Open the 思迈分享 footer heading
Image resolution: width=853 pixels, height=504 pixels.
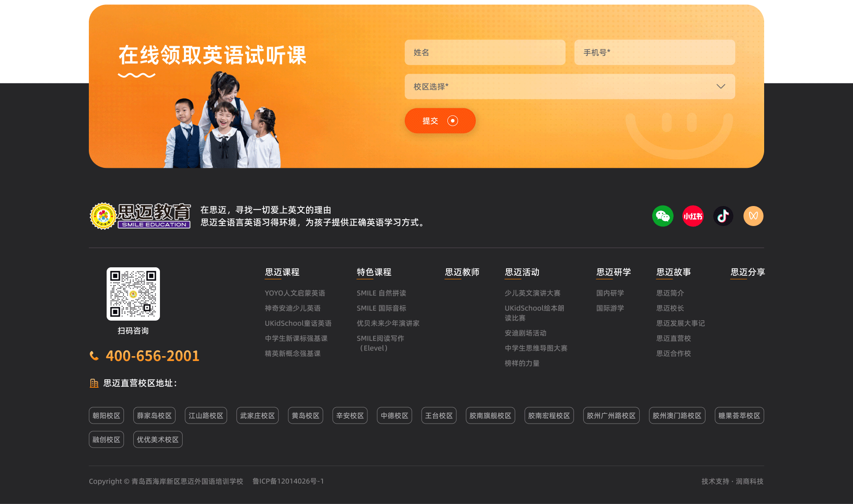point(748,272)
